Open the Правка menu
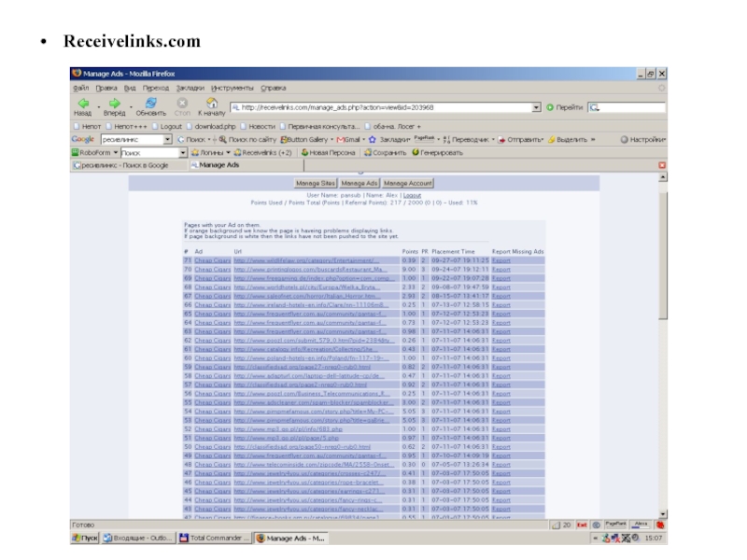 coord(106,88)
